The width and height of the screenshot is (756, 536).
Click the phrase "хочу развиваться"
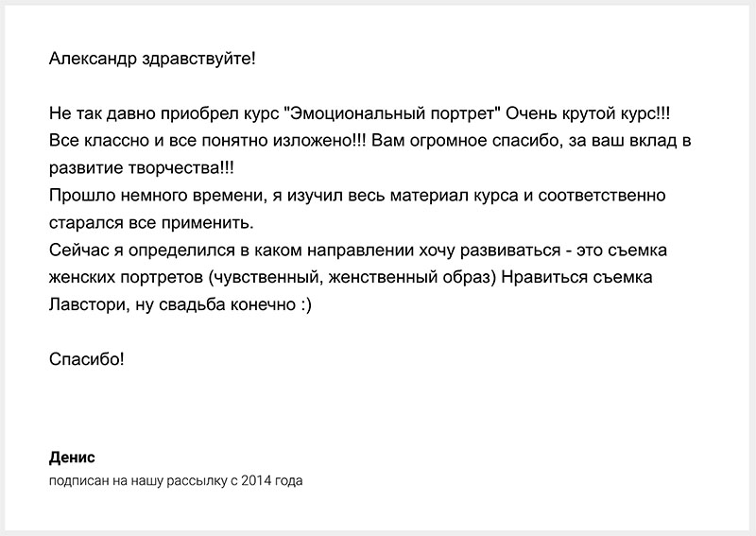[490, 251]
